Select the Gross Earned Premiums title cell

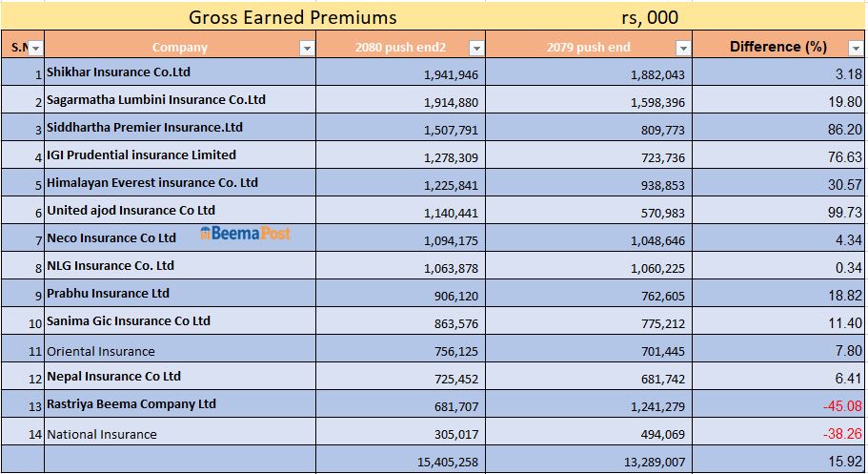click(293, 17)
